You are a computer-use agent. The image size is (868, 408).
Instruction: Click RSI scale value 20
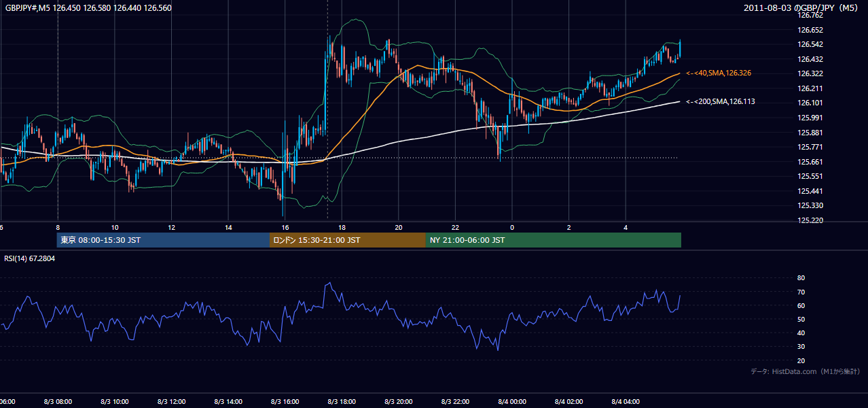click(x=801, y=361)
